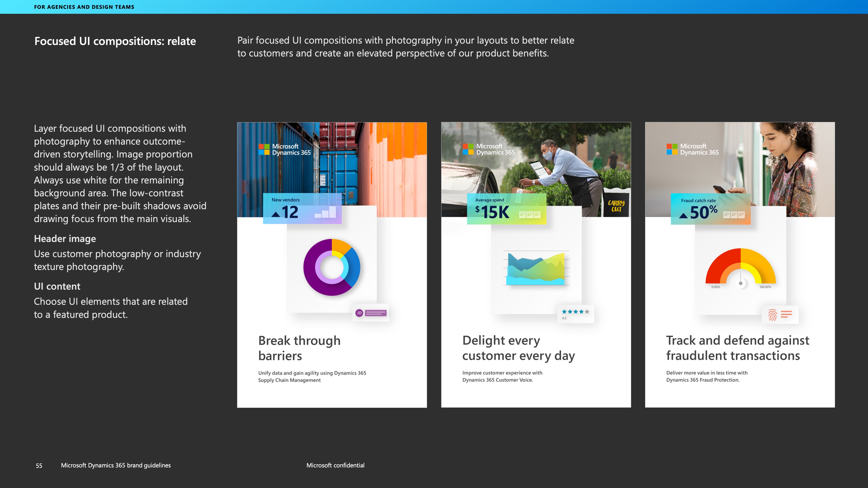This screenshot has width=868, height=488.
Task: Click the For Agencies and Design Teams banner text
Action: pyautogui.click(x=84, y=7)
